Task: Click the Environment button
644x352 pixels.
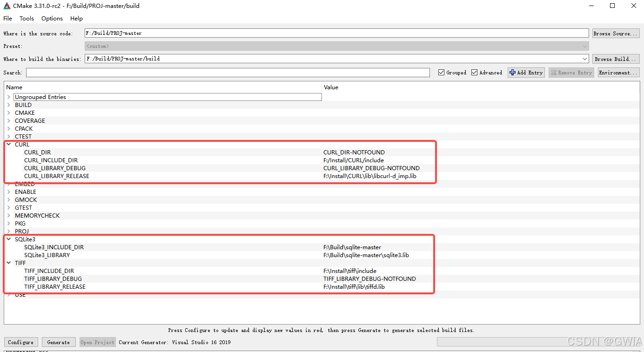Action: coord(618,73)
